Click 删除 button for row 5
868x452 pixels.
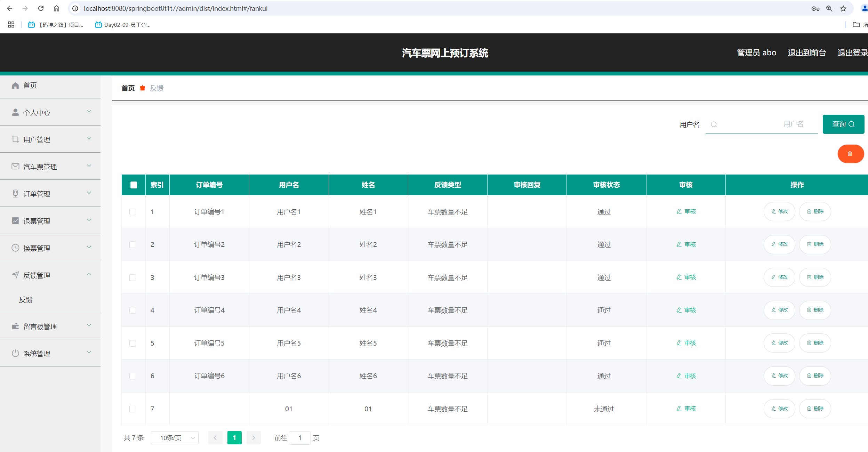pos(815,343)
